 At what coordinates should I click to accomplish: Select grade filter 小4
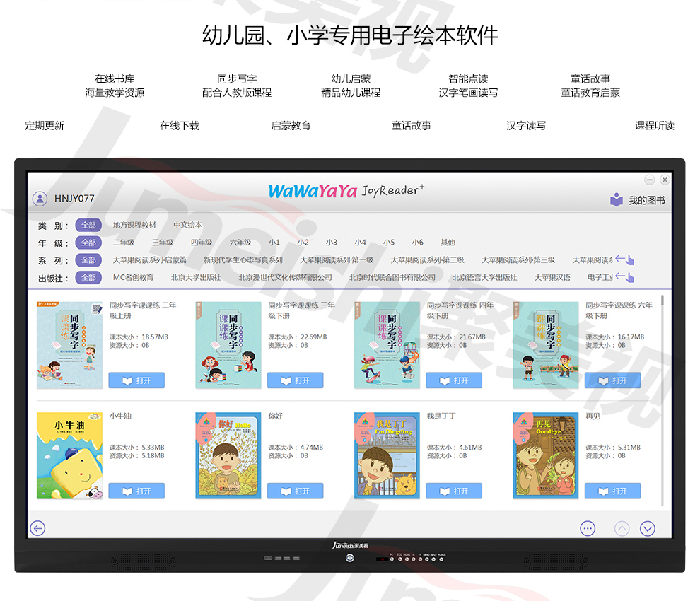coord(361,243)
